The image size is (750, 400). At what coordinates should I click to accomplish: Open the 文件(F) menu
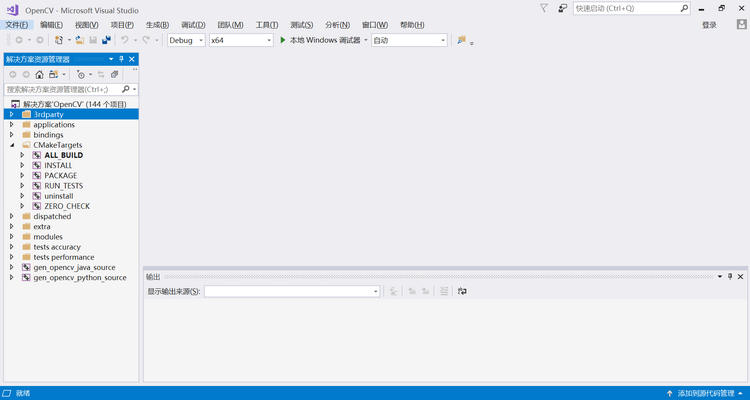click(16, 25)
